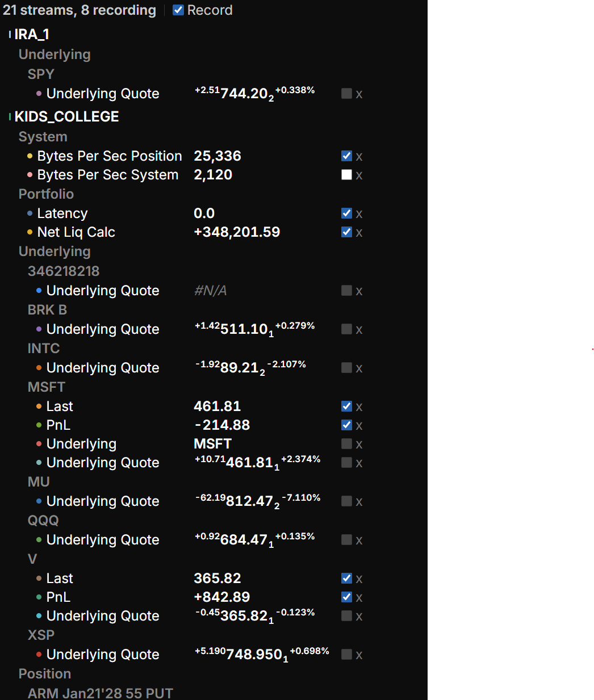
Task: Remove BRK B Underlying Quote stream
Action: tap(359, 330)
